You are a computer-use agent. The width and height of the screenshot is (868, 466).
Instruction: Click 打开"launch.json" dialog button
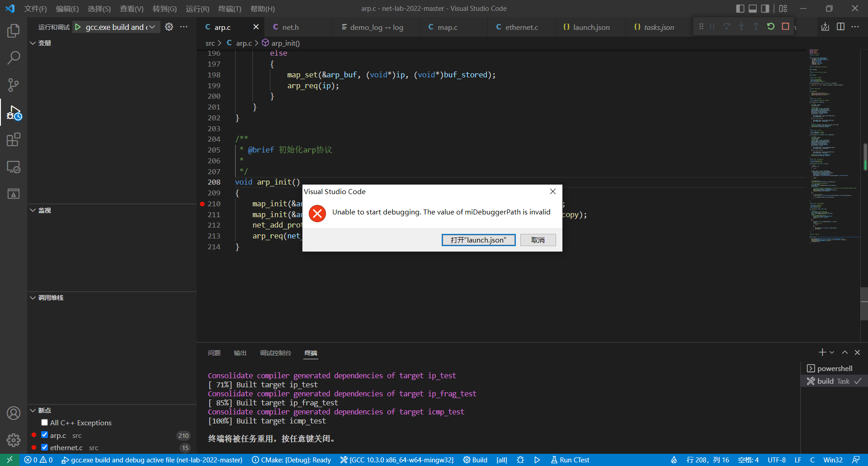tap(478, 240)
